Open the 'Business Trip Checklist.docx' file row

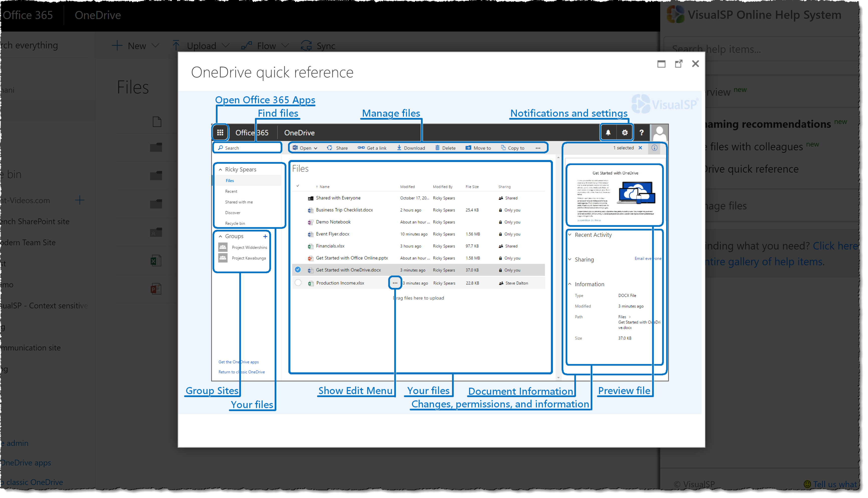pyautogui.click(x=419, y=210)
